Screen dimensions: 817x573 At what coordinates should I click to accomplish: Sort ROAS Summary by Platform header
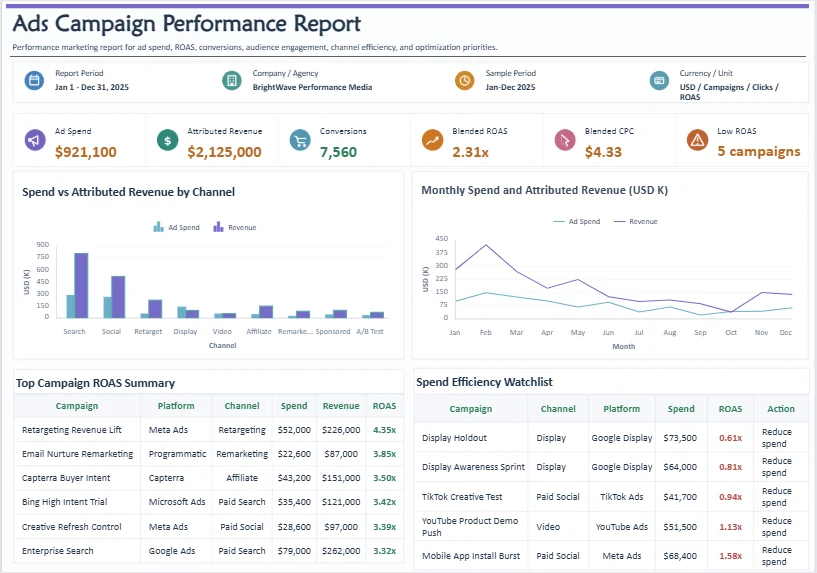pyautogui.click(x=176, y=406)
